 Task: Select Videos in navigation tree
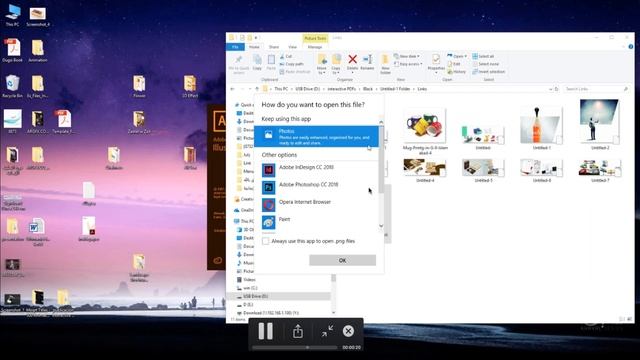pos(249,280)
